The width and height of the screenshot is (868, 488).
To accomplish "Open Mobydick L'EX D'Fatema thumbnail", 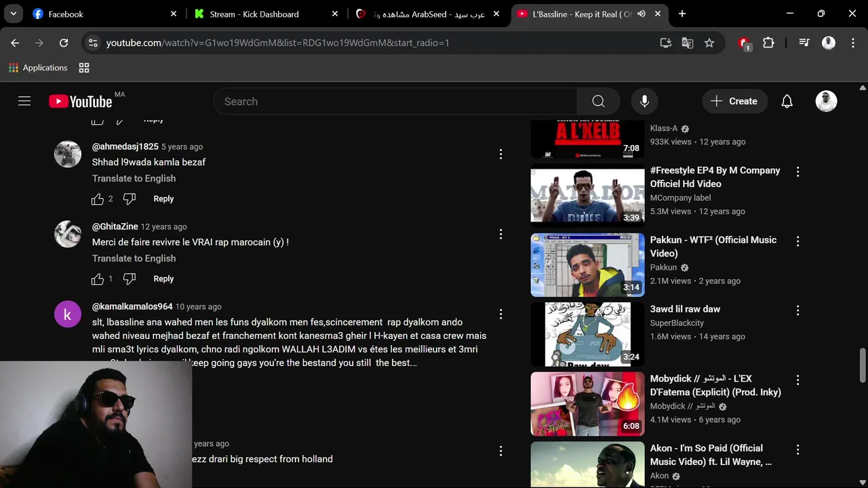I will 587,404.
